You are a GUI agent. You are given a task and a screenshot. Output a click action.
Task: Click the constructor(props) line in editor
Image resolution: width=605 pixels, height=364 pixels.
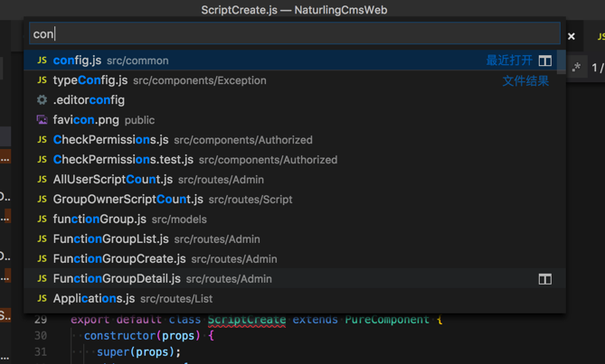[x=149, y=336]
